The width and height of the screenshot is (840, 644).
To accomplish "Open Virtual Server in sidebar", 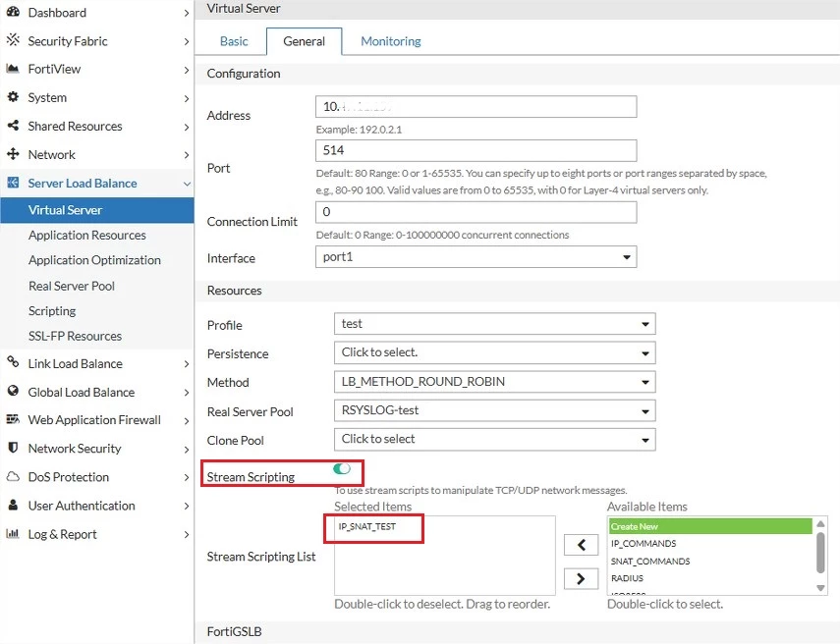I will pos(97,210).
